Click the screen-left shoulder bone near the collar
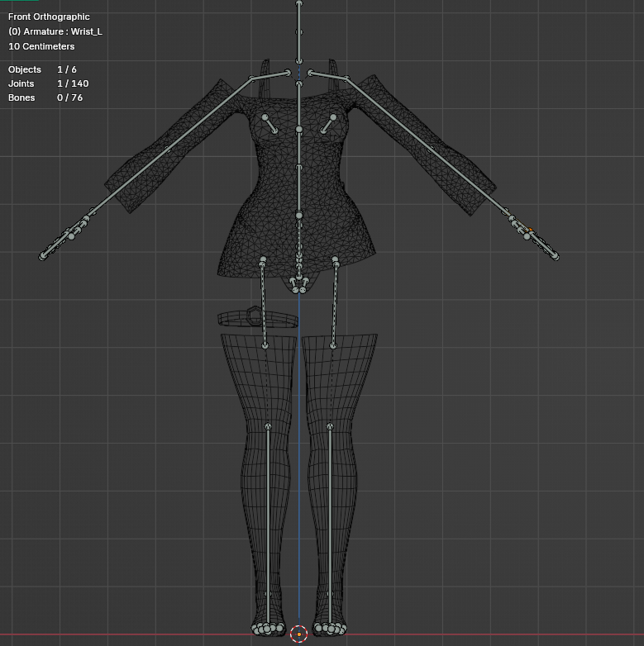 point(270,76)
